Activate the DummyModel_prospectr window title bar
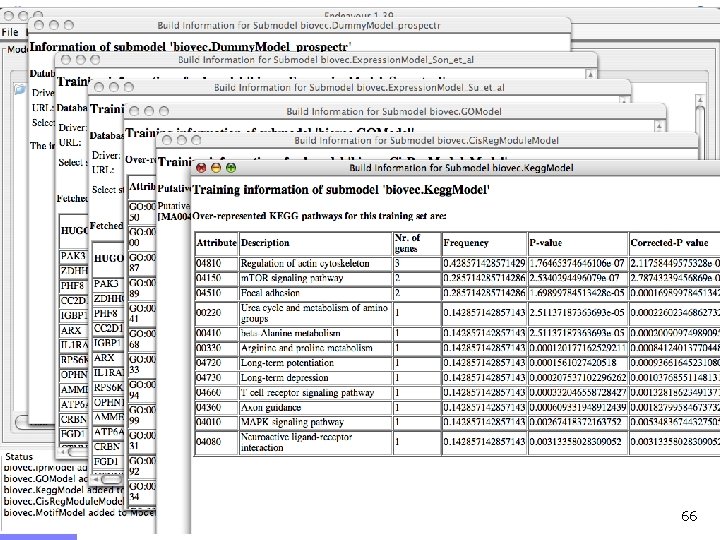Image resolution: width=720 pixels, height=540 pixels. tap(299, 25)
